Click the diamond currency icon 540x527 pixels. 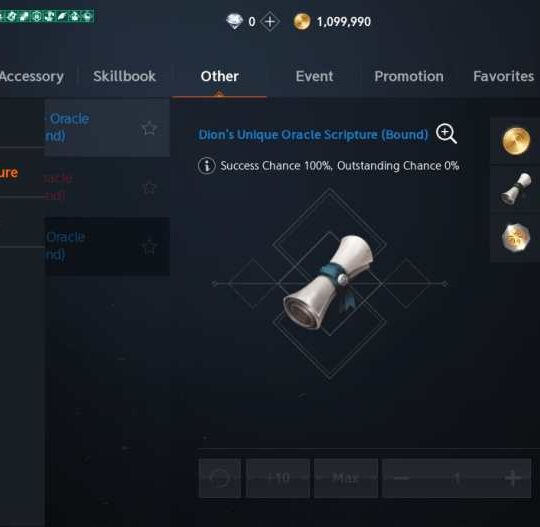tap(234, 21)
